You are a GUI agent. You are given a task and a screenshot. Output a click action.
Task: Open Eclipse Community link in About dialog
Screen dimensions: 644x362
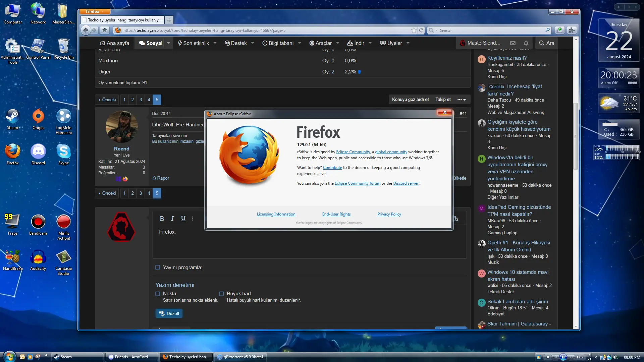click(353, 152)
